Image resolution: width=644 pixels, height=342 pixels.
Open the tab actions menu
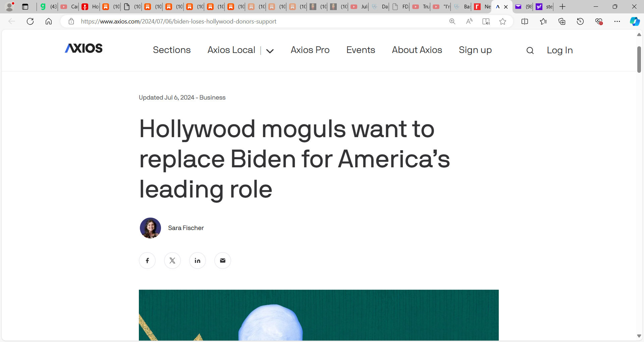coord(25,7)
